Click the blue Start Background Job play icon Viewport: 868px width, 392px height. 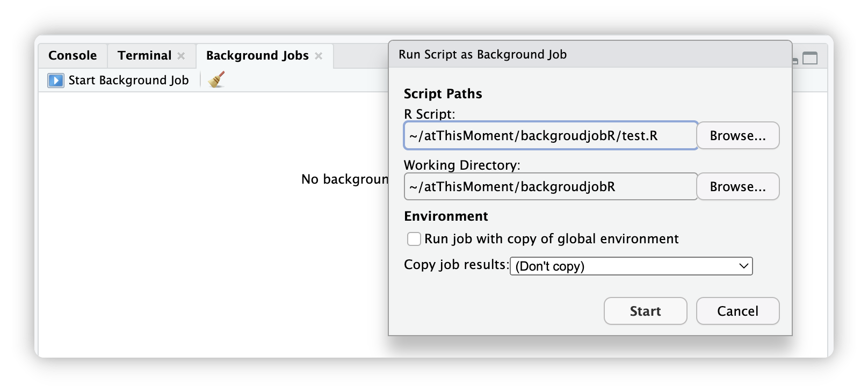(x=56, y=81)
